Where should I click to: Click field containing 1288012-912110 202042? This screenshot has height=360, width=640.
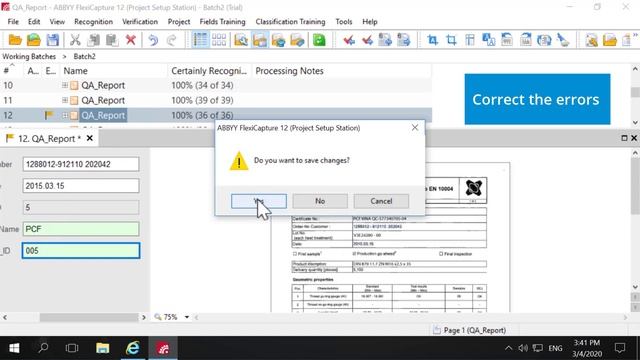(x=81, y=164)
